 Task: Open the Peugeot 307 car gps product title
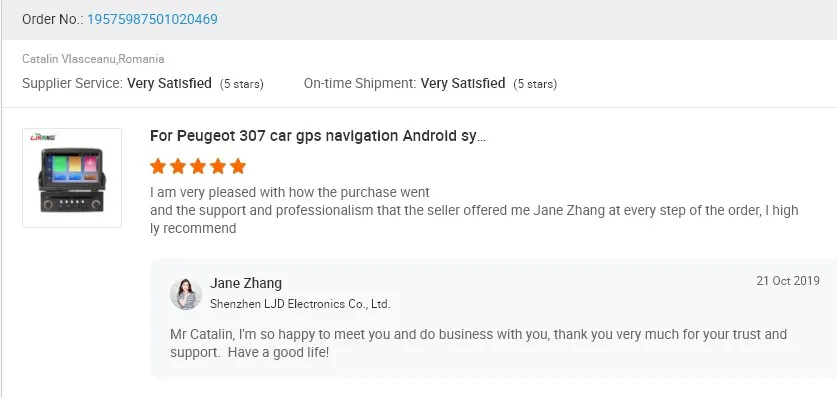tap(318, 136)
